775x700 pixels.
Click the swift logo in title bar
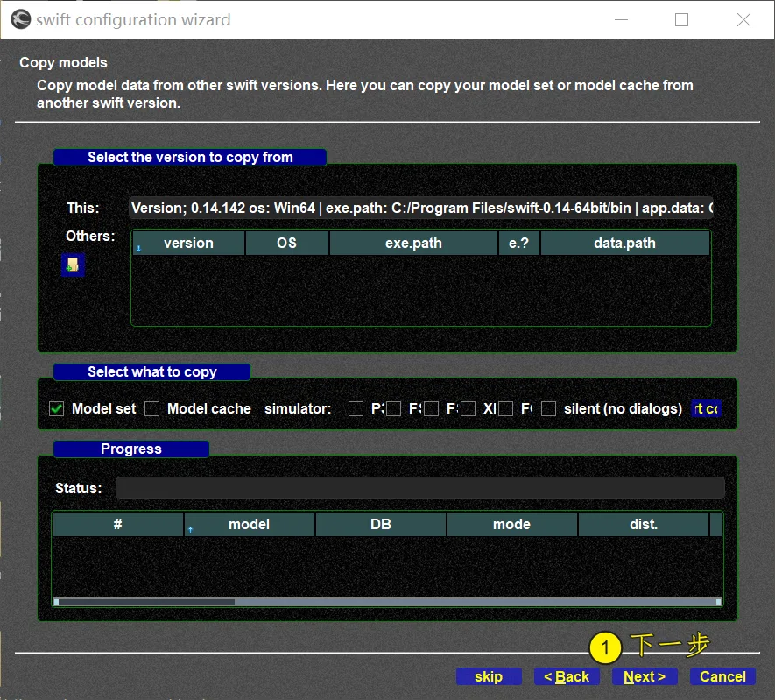[x=21, y=20]
